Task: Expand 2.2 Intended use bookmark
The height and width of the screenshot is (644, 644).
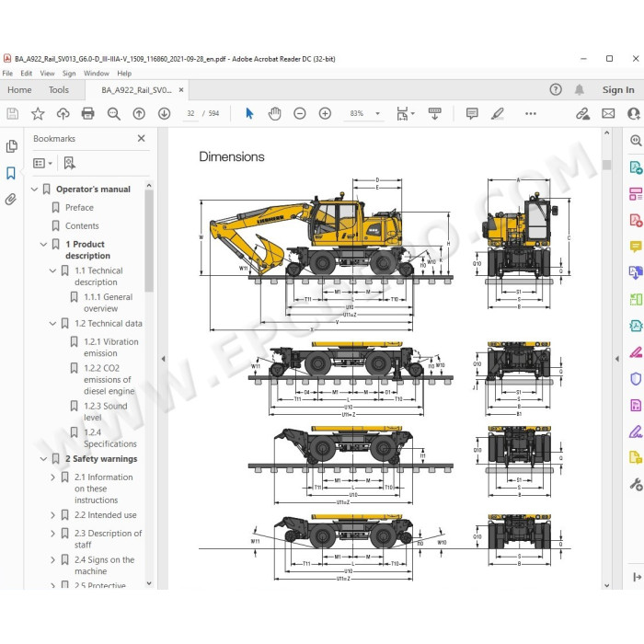Action: pyautogui.click(x=52, y=515)
